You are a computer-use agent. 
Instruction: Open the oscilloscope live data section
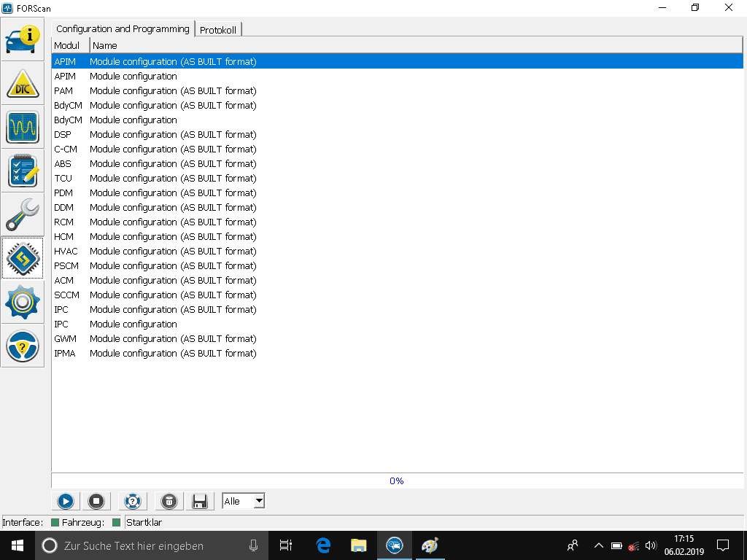[23, 128]
